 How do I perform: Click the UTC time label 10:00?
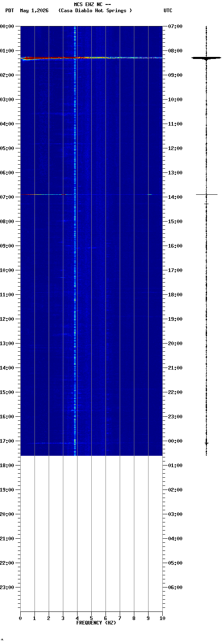click(175, 100)
